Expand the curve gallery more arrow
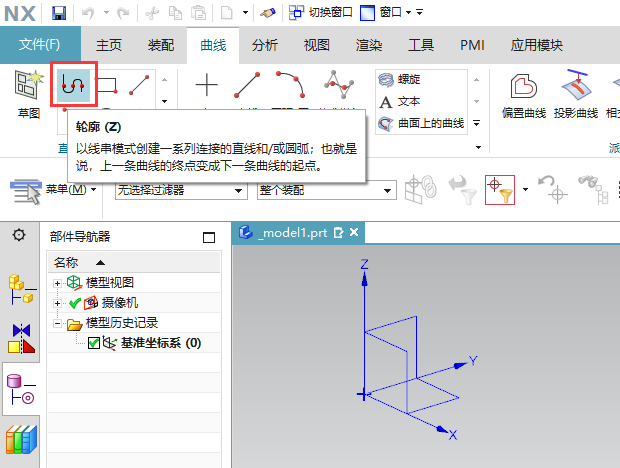Screen dimensions: 620x468 (x=477, y=123)
